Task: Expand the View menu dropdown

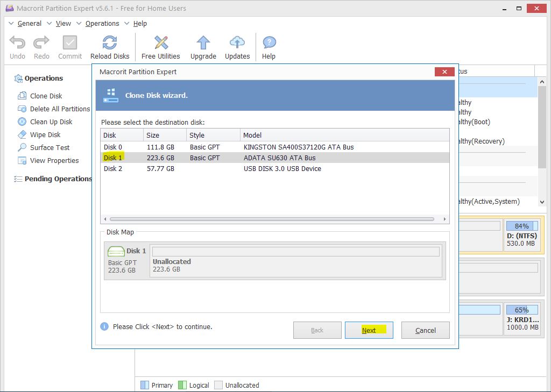Action: pos(63,24)
